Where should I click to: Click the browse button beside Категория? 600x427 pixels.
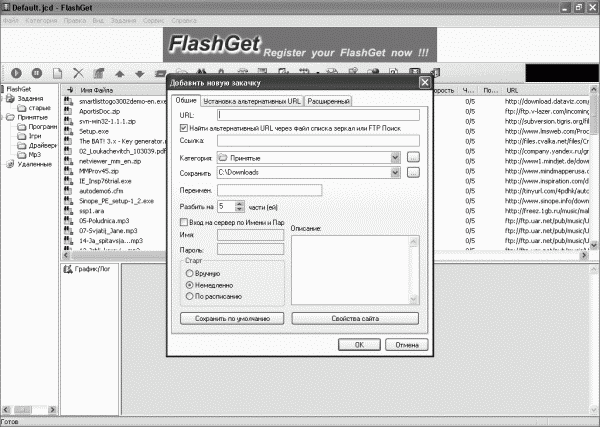tap(413, 157)
